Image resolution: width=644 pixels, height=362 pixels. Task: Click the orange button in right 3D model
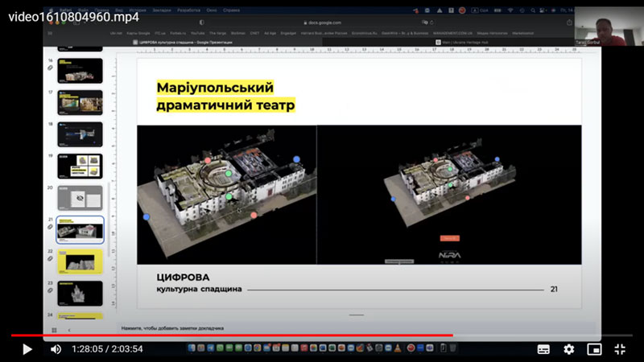click(449, 238)
